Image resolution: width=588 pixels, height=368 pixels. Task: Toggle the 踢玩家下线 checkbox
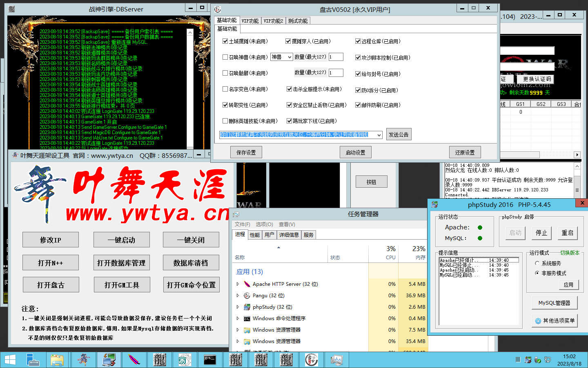coord(289,121)
